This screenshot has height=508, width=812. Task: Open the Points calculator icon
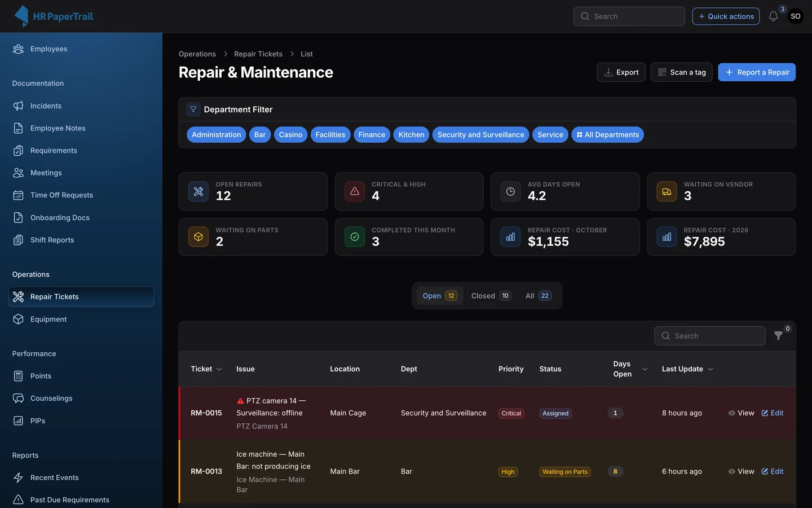pyautogui.click(x=18, y=376)
